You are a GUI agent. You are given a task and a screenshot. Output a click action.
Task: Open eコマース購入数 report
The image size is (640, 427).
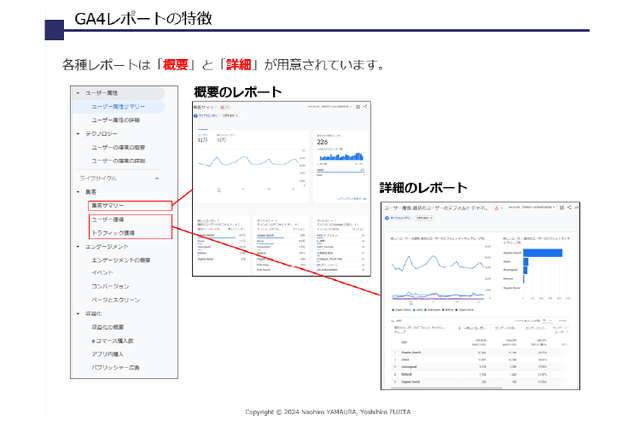click(113, 340)
